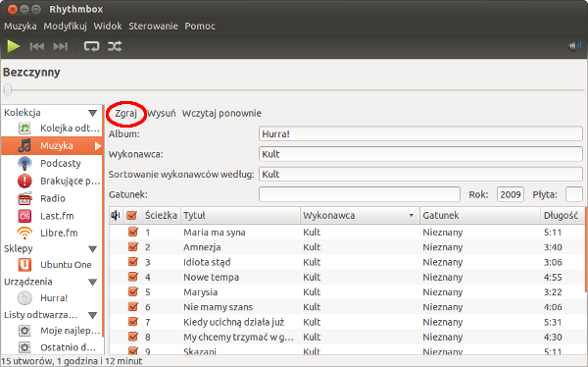Open the Libre.fm source icon
This screenshot has width=588, height=367.
coord(24,233)
